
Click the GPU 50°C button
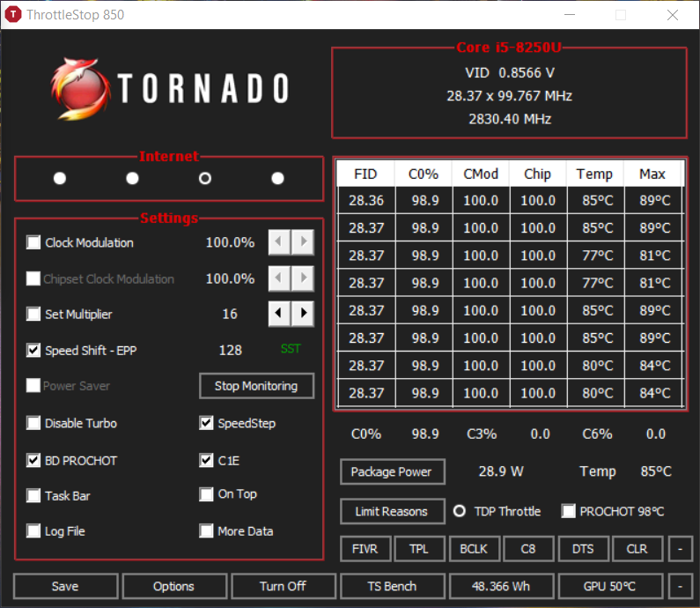(x=610, y=586)
